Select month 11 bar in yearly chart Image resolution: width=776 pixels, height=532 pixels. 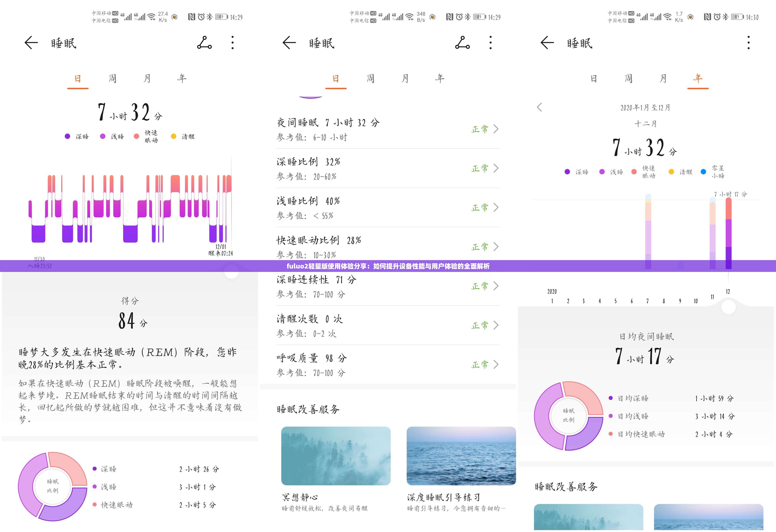coord(713,233)
